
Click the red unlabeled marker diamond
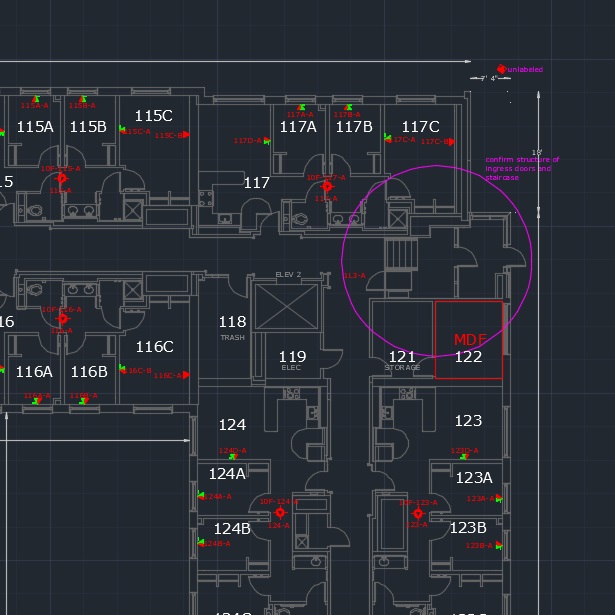point(502,69)
